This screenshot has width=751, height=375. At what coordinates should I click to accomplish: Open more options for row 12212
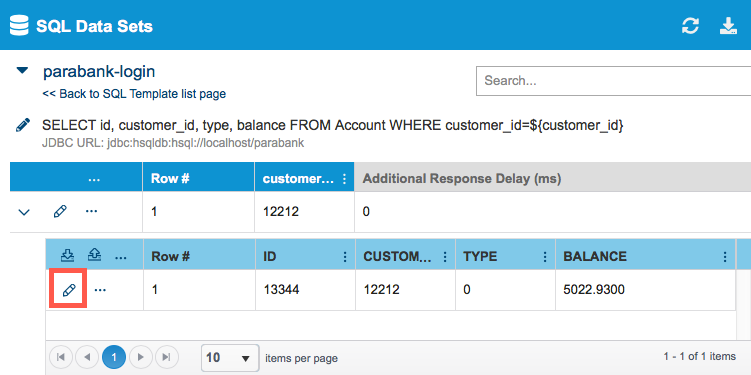(x=91, y=211)
